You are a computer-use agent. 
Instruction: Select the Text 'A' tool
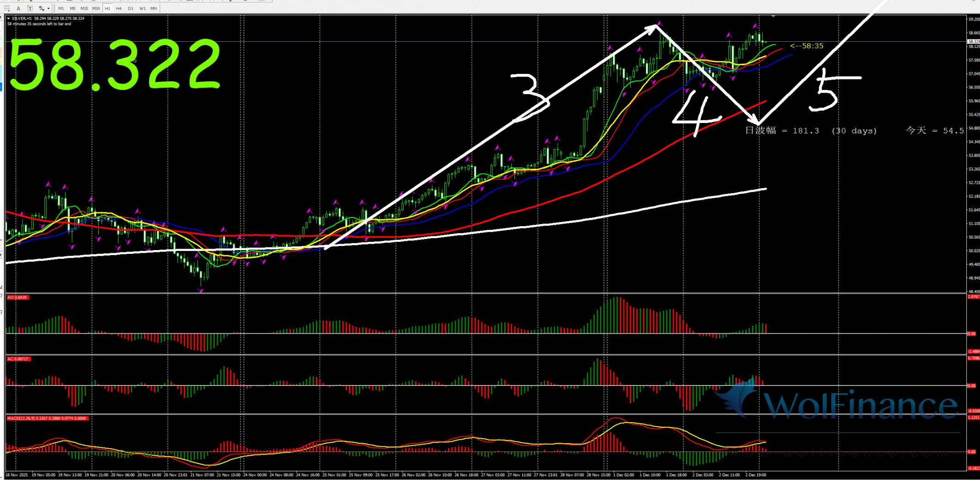tap(18, 8)
